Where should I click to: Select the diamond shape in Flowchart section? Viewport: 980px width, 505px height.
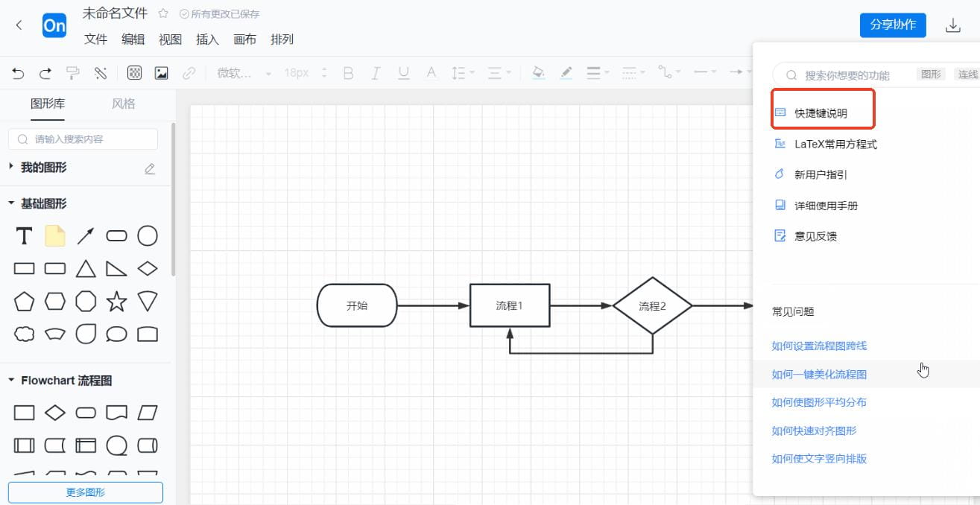pyautogui.click(x=55, y=412)
